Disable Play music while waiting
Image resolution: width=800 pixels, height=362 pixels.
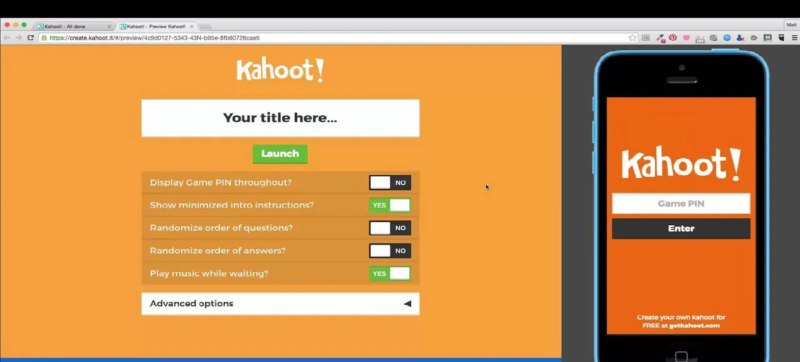tap(390, 273)
